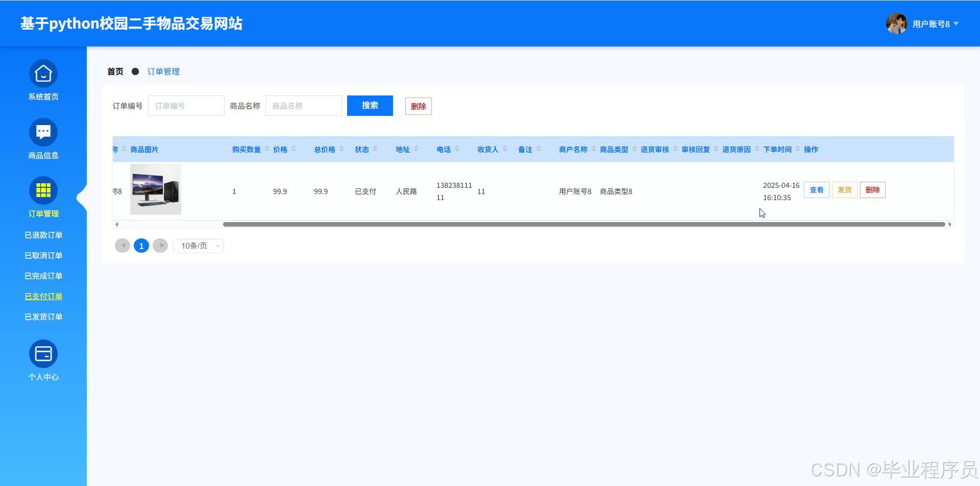Focus the 订单编号 input field
This screenshot has width=980, height=486.
(186, 106)
